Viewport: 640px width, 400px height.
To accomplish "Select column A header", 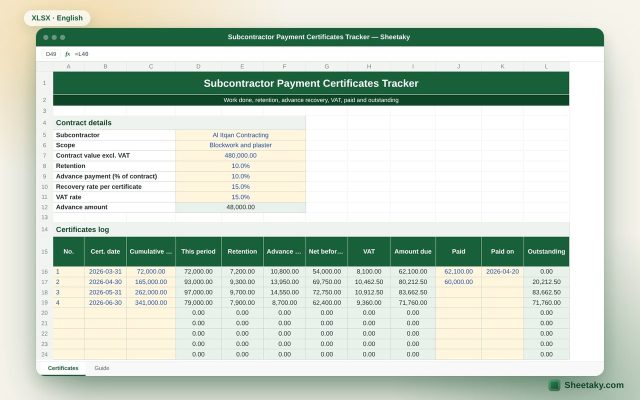I will pos(69,67).
